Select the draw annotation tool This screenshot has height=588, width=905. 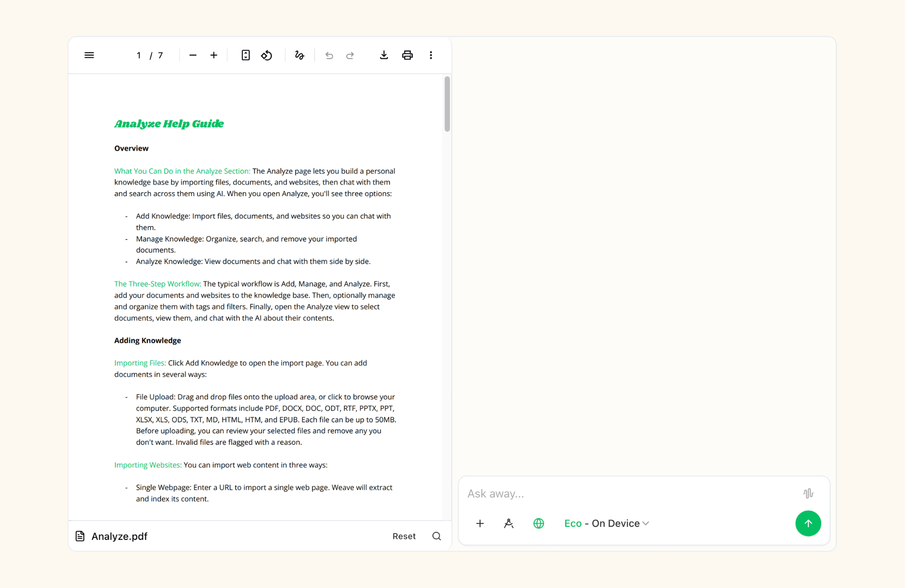coord(299,55)
